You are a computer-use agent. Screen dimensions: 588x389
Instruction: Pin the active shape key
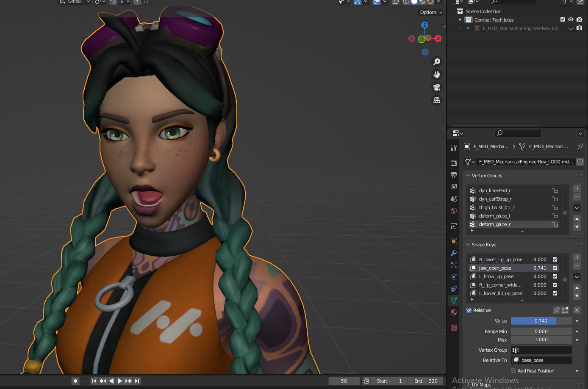tap(557, 310)
